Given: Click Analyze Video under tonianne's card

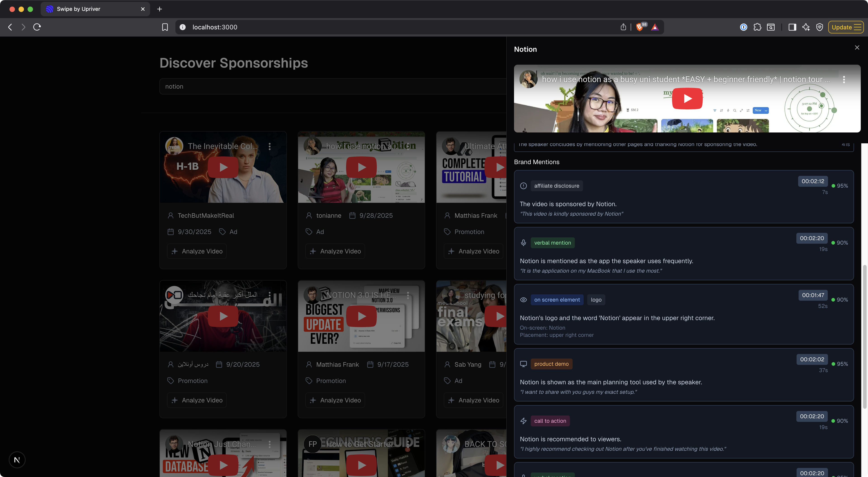Looking at the screenshot, I should (x=335, y=251).
